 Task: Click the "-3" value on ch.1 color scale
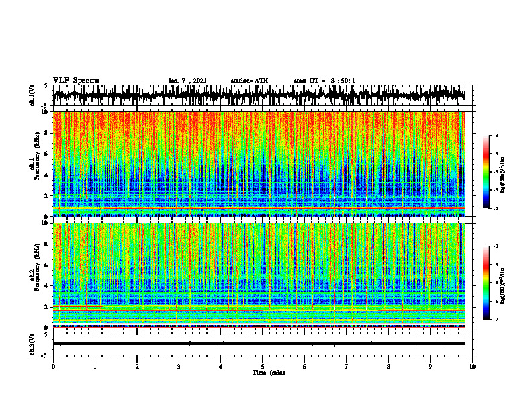(495, 136)
